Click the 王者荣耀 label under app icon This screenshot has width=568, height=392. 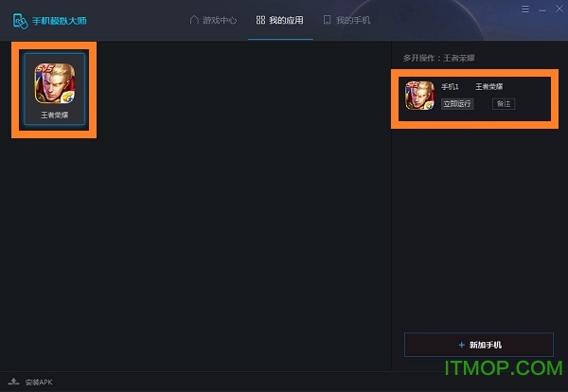[x=54, y=116]
